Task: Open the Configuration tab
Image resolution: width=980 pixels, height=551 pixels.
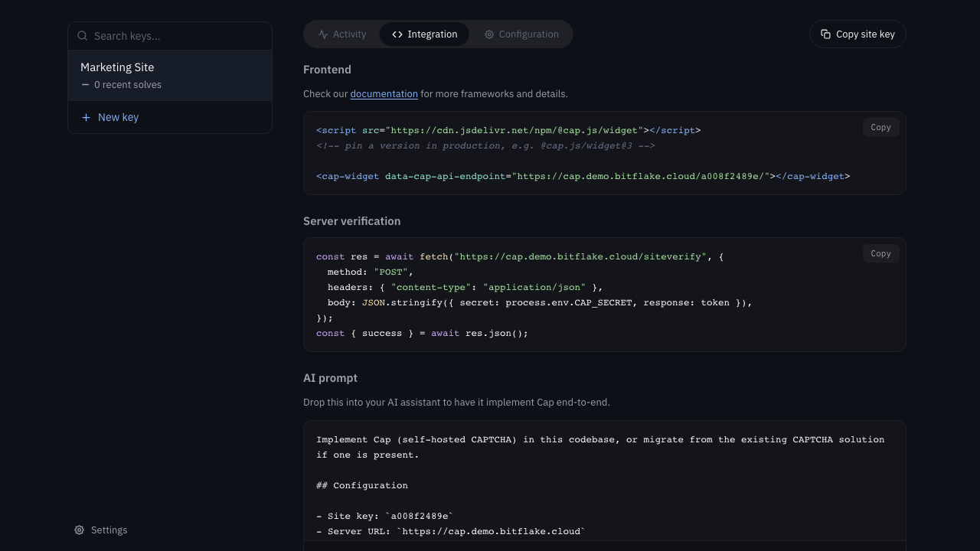Action: coord(521,34)
